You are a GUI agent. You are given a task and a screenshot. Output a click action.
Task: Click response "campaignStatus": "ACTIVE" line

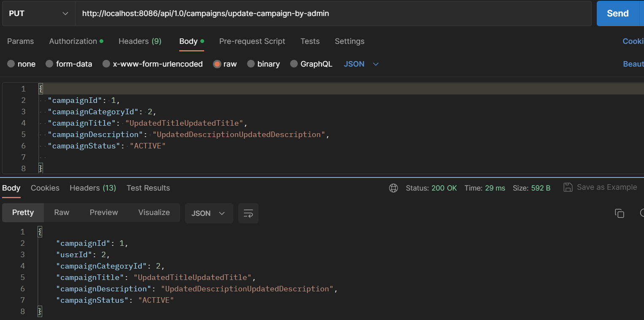[x=115, y=300]
